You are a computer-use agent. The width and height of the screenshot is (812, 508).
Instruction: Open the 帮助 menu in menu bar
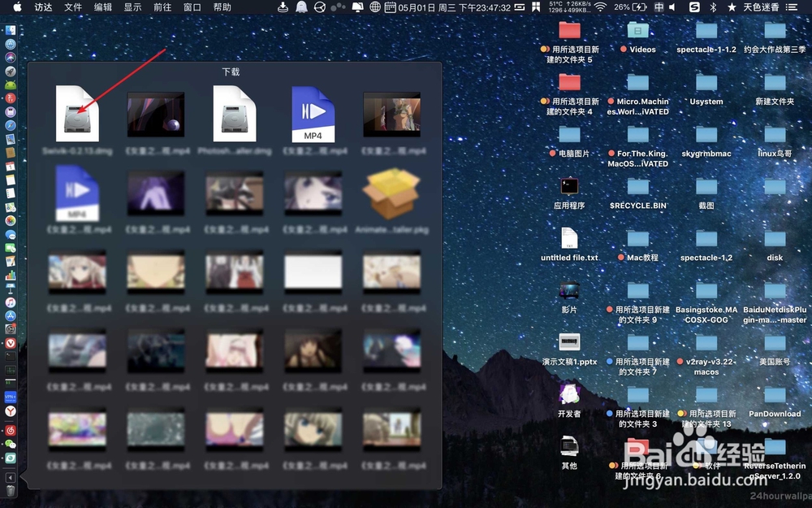pos(222,7)
